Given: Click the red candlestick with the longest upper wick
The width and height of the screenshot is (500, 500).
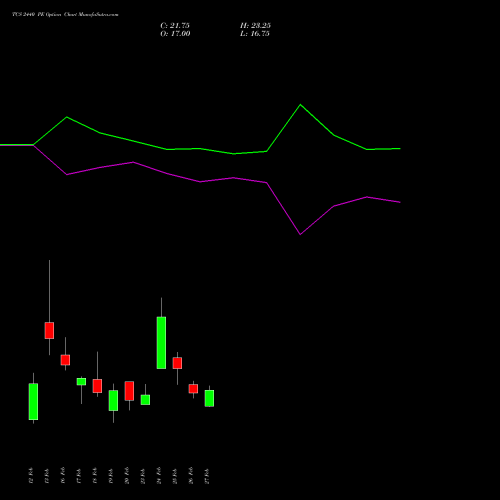Looking at the screenshot, I should [x=49, y=330].
